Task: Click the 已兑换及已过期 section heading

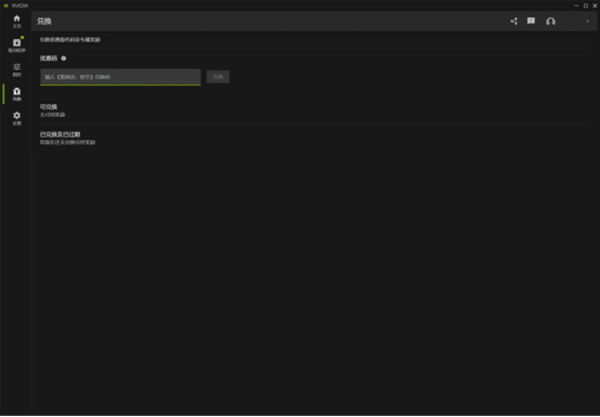Action: (60, 134)
